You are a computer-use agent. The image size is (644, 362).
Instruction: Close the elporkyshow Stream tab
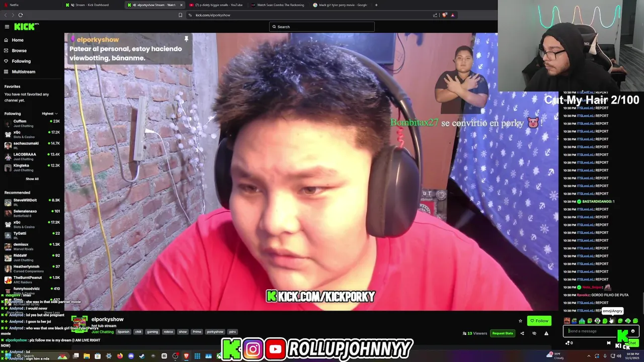[181, 5]
